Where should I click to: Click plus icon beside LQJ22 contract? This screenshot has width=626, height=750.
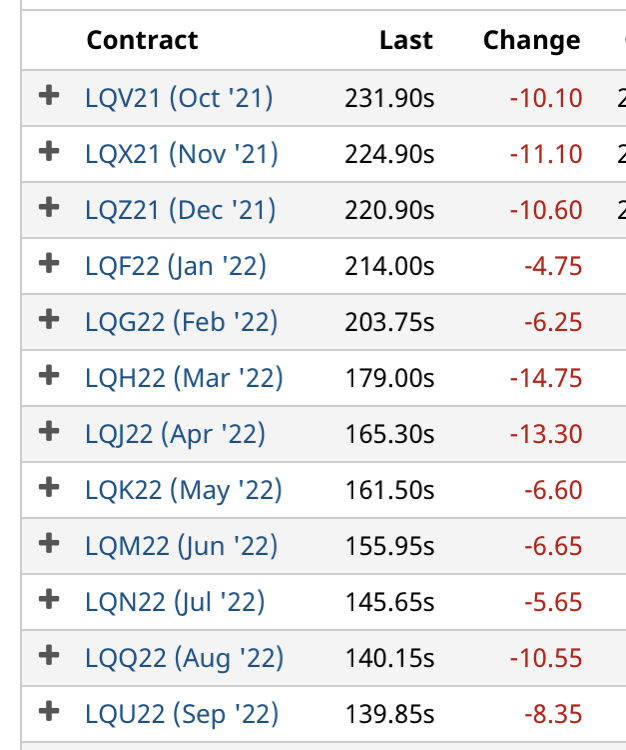[x=49, y=431]
